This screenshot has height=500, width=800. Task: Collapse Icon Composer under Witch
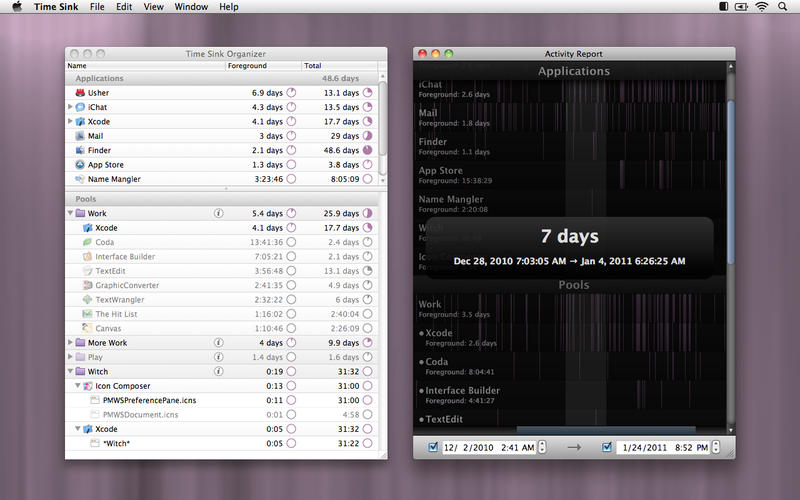78,386
